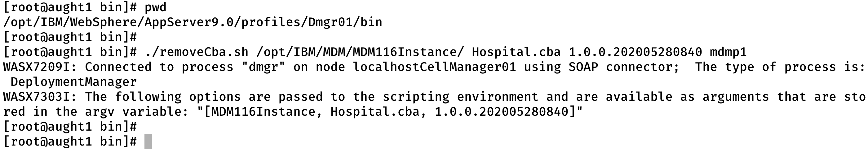The height and width of the screenshot is (153, 868).
Task: Click the ./removeCba.sh command text
Action: tap(197, 52)
